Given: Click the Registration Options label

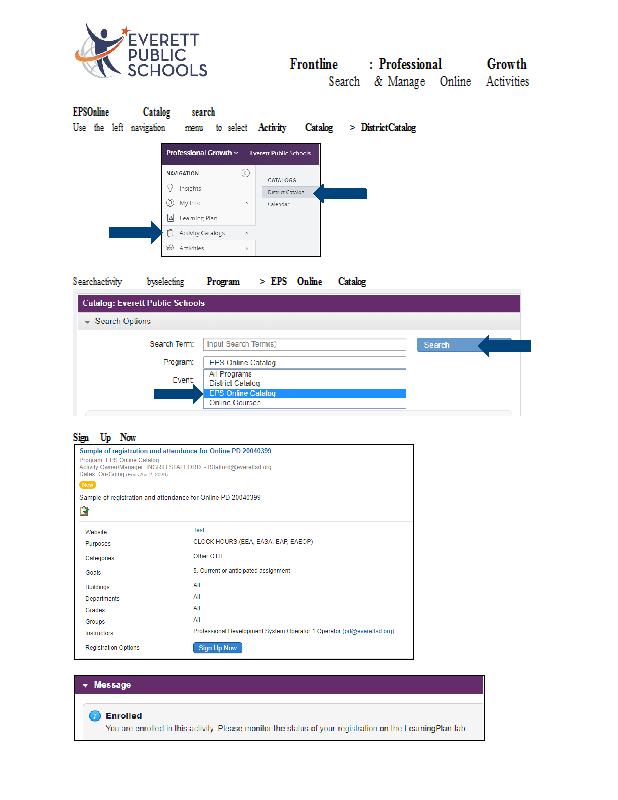Looking at the screenshot, I should [112, 647].
